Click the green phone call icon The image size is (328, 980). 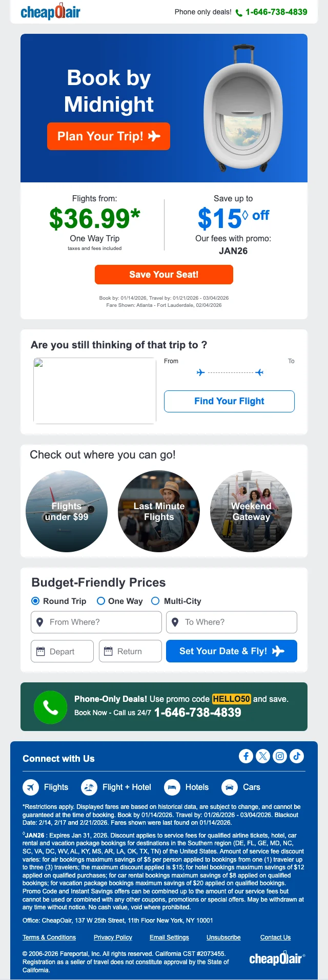tap(50, 707)
